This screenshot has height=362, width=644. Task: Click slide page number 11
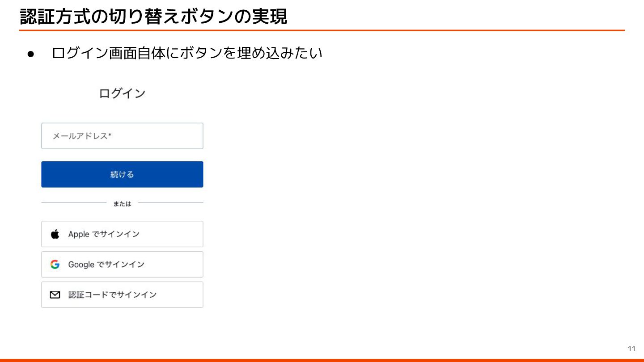(631, 349)
